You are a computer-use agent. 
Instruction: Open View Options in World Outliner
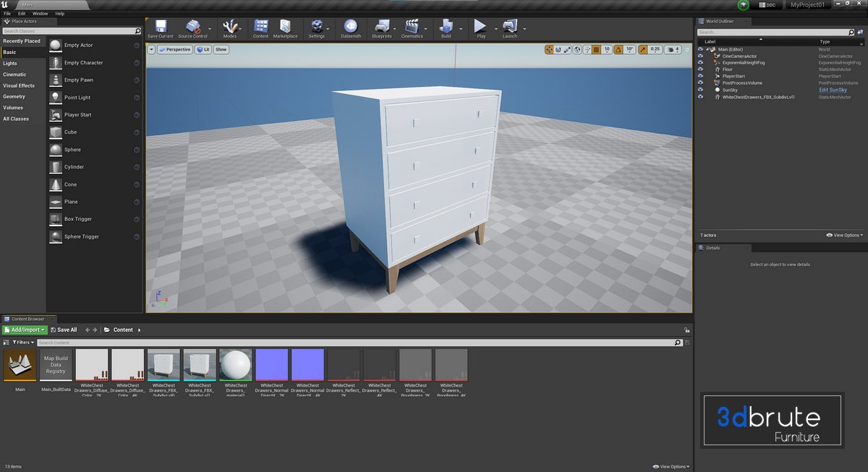coord(844,235)
